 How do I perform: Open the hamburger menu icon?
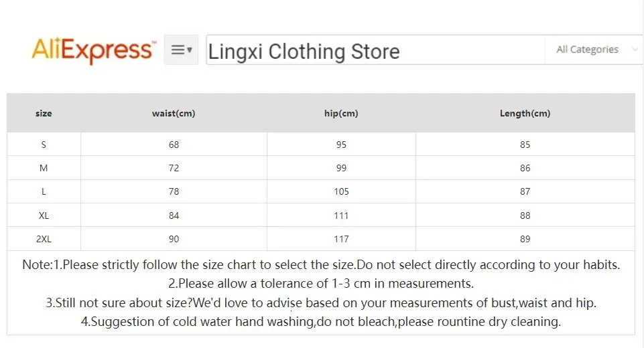point(181,50)
